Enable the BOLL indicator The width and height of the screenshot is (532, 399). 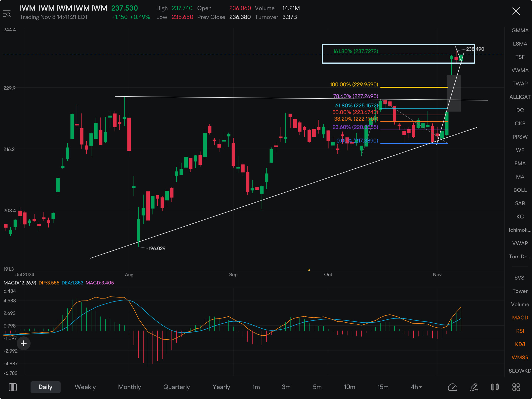tap(520, 190)
